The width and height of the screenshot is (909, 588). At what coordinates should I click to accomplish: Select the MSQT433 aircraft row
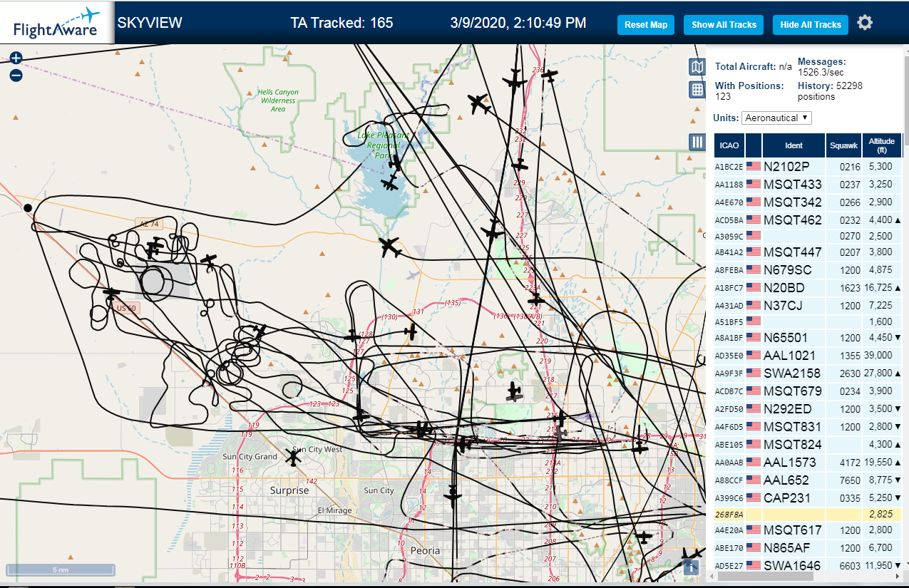(808, 185)
